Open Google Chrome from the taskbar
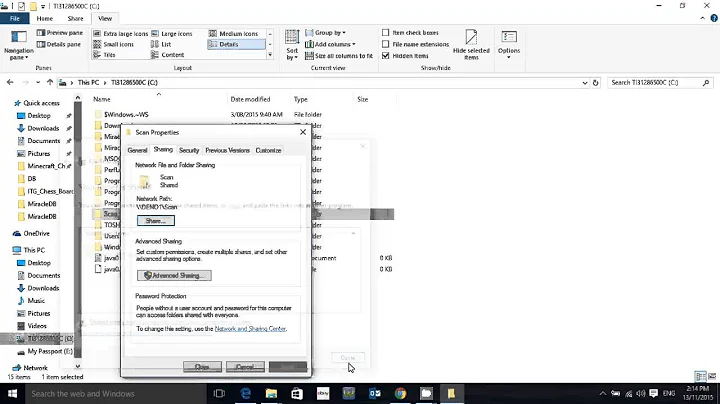The width and height of the screenshot is (720, 404). [400, 393]
